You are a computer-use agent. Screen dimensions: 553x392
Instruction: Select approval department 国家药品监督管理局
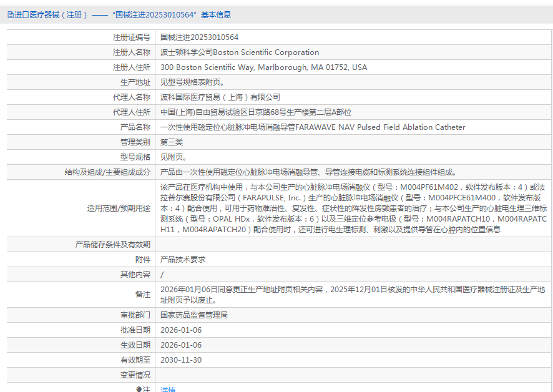(x=194, y=315)
